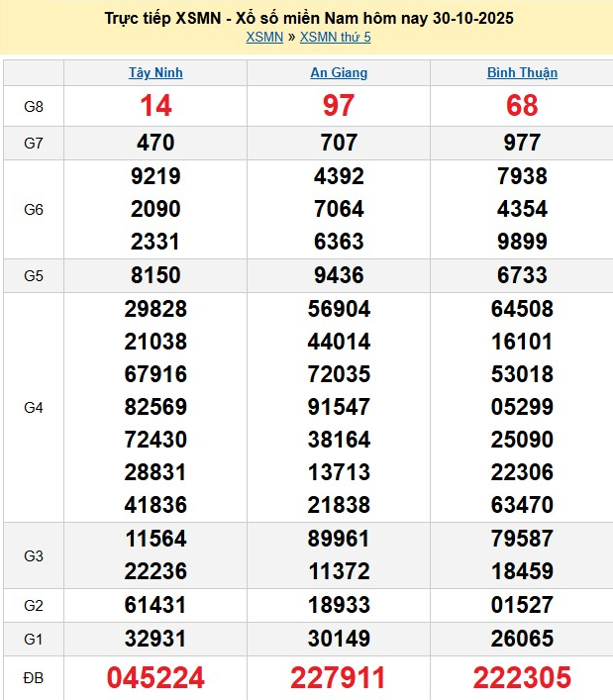Click the G7 number 707
This screenshot has width=613, height=700.
(339, 143)
